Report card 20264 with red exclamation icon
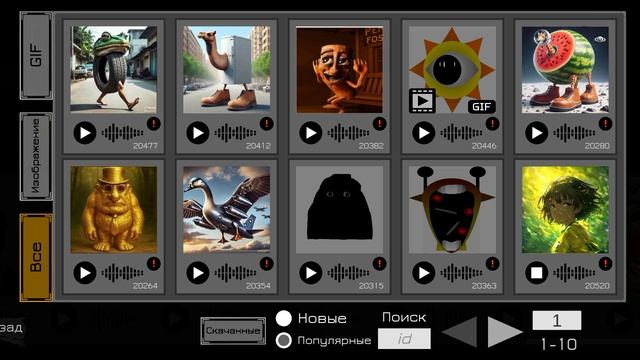Image resolution: width=640 pixels, height=360 pixels. click(x=154, y=264)
